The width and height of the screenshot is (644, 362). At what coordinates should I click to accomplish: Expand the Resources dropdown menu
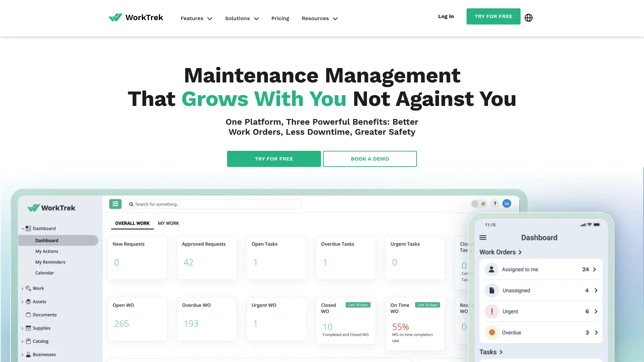(x=320, y=18)
